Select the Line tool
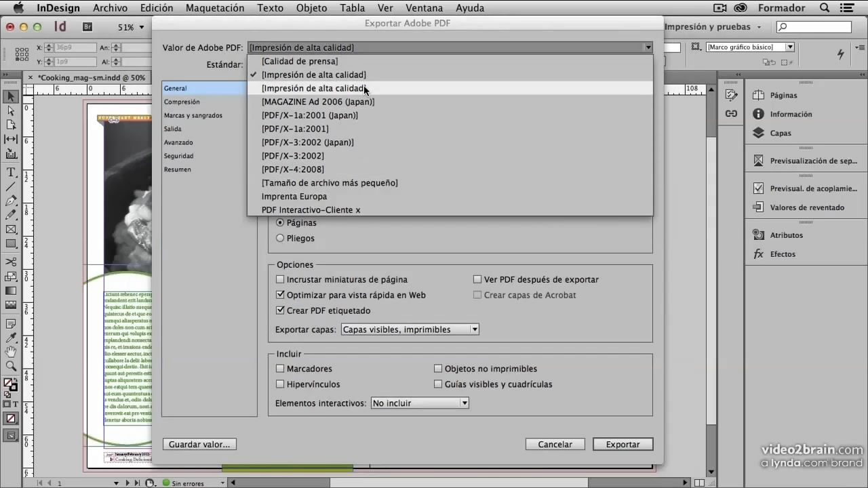This screenshot has height=488, width=868. (x=11, y=186)
